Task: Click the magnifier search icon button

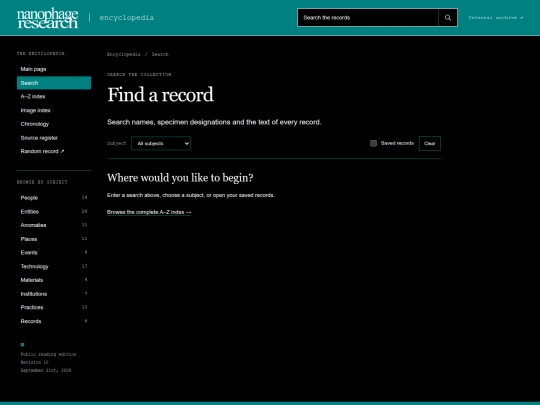Action: click(x=448, y=18)
